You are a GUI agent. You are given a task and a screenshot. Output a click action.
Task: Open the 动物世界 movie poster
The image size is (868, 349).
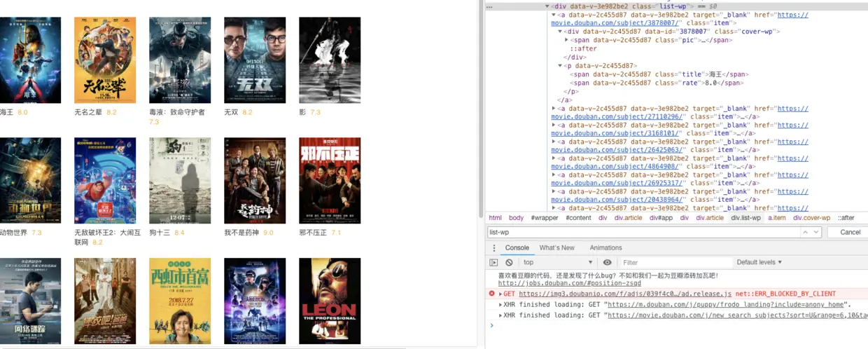tap(30, 181)
